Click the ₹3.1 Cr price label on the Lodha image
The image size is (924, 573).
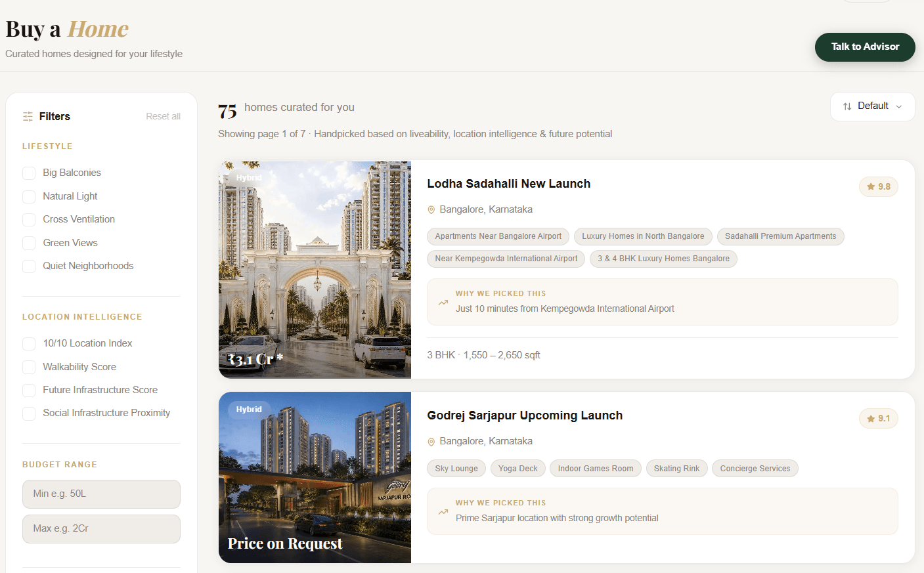point(255,359)
